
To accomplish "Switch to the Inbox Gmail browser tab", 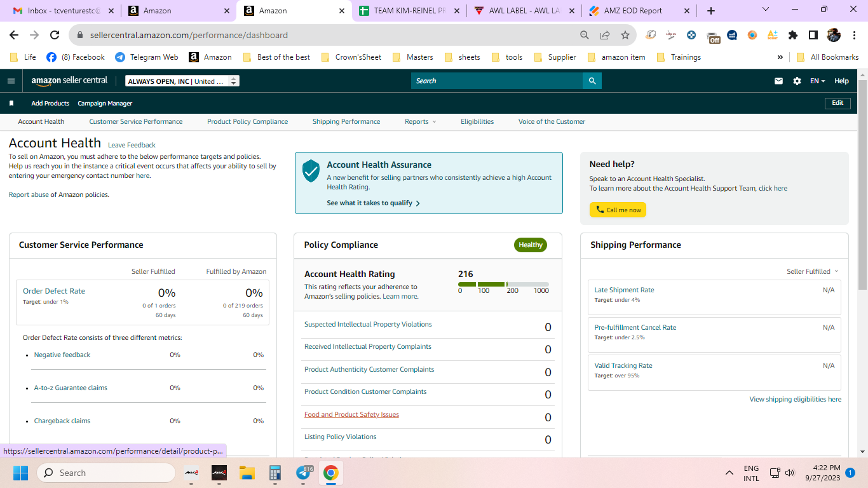I will point(64,11).
